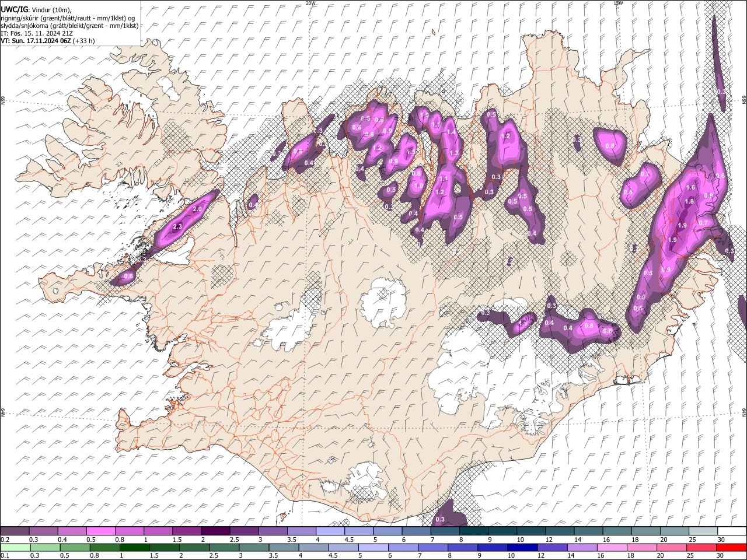Click the dark teal 8 swatch, upper legend row
This screenshot has width=747, height=560.
pos(474,531)
